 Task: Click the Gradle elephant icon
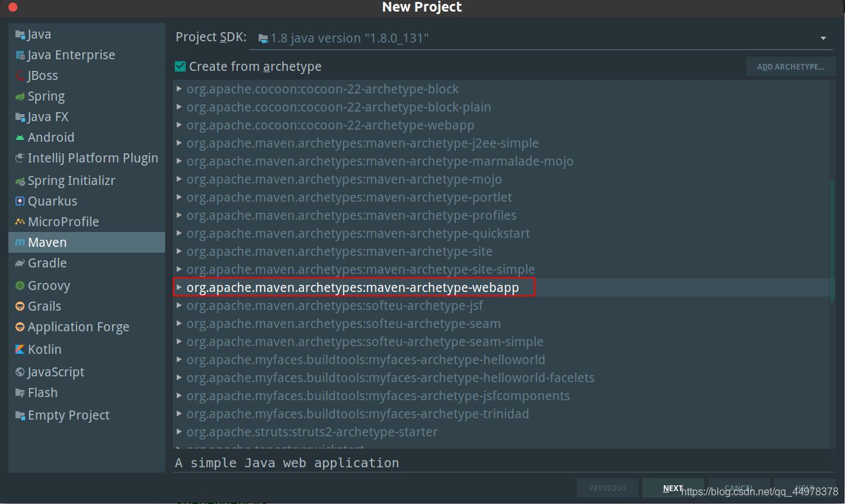(20, 264)
